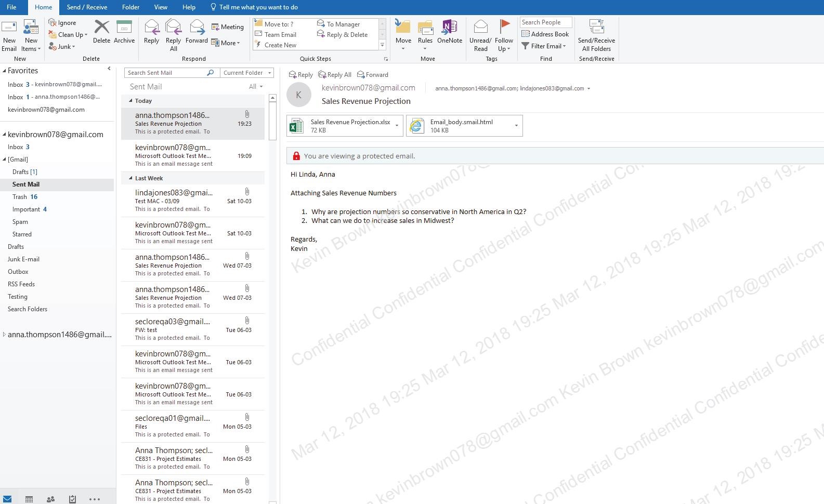Collapse the Today message group
Image resolution: width=824 pixels, height=504 pixels.
(131, 101)
